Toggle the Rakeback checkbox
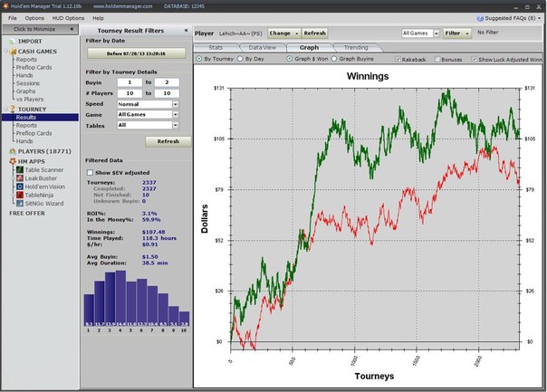Screen dimensions: 547x392 [x=398, y=59]
